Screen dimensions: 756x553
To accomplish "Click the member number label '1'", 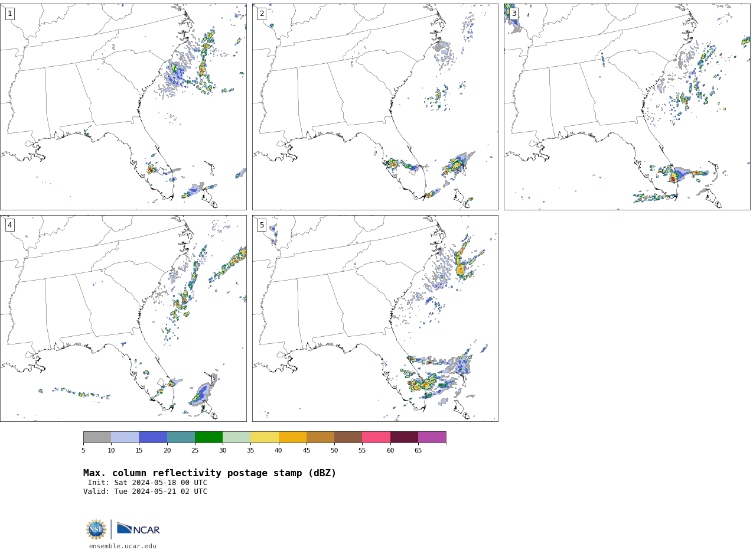I will click(9, 14).
